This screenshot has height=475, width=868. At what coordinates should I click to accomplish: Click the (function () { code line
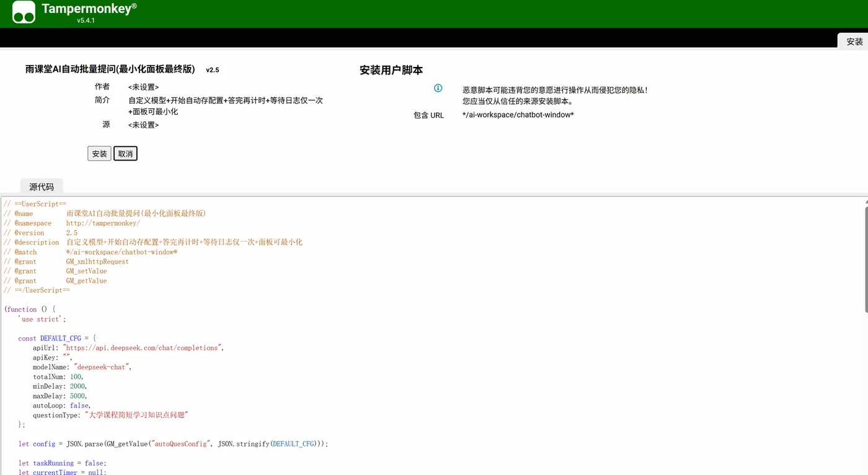coord(30,309)
